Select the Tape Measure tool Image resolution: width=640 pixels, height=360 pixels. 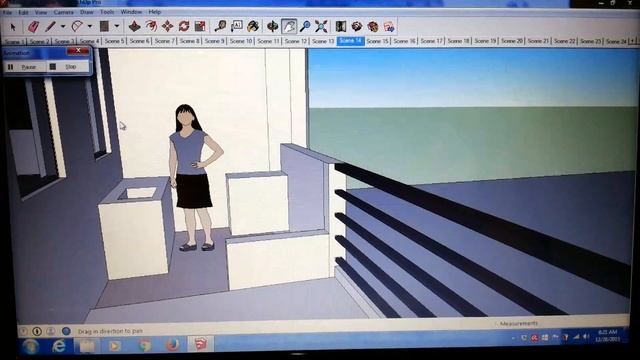[x=220, y=27]
